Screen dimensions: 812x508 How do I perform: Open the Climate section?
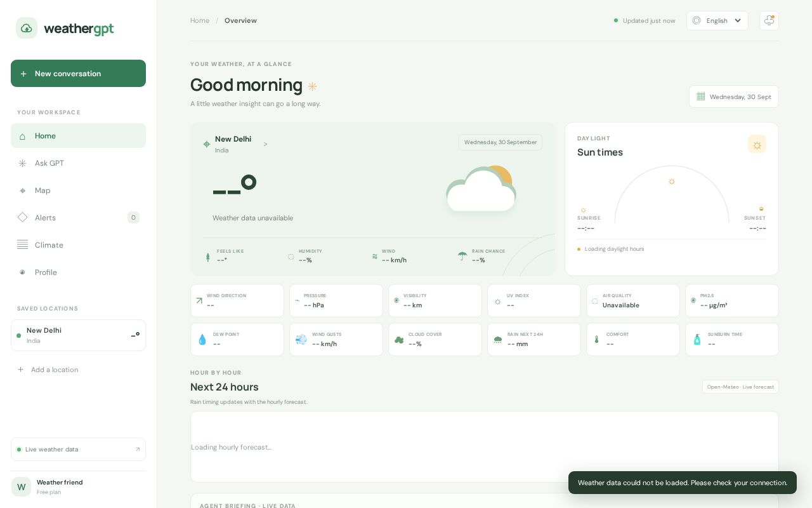click(78, 245)
